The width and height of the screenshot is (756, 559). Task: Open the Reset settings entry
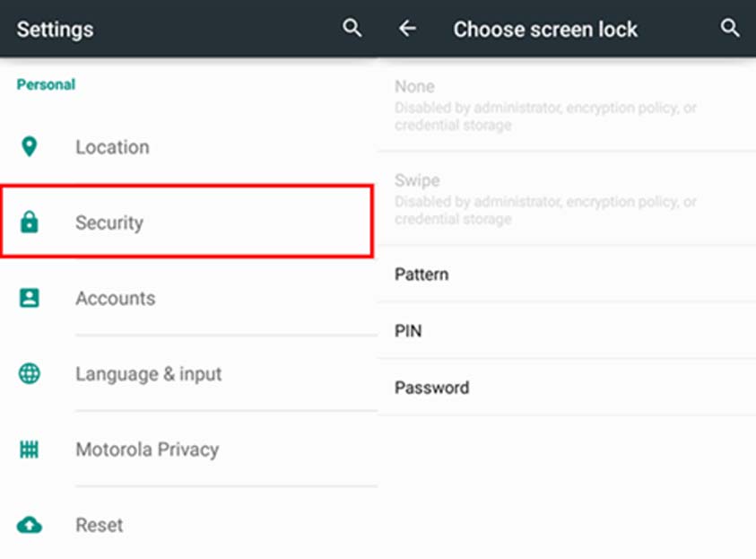[x=99, y=525]
